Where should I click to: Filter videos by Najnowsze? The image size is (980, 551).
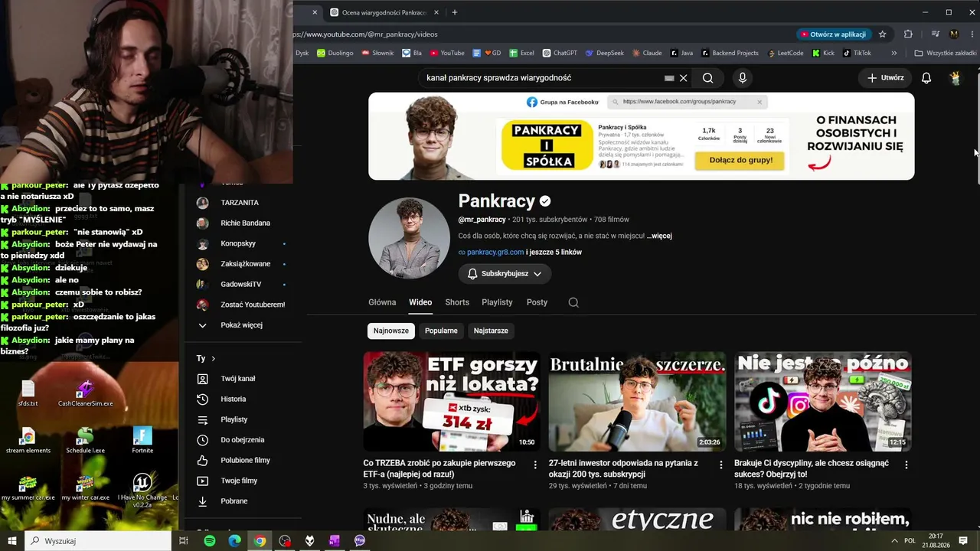tap(391, 331)
